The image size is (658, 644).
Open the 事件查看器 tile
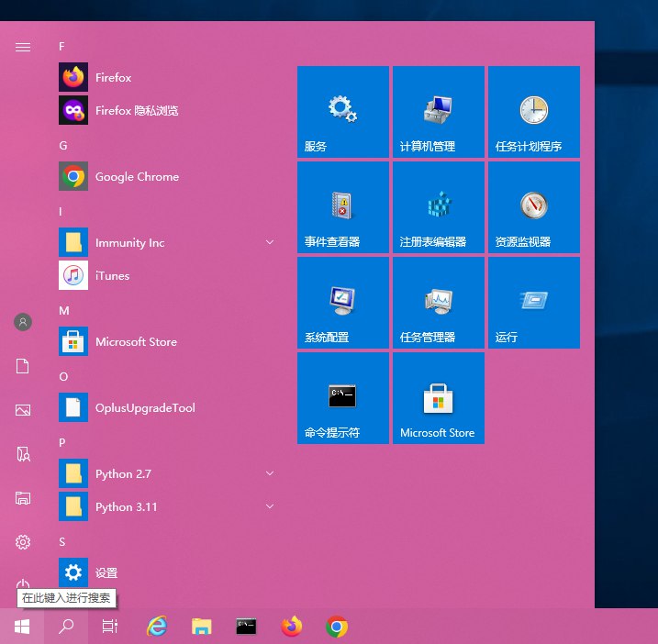pyautogui.click(x=343, y=207)
